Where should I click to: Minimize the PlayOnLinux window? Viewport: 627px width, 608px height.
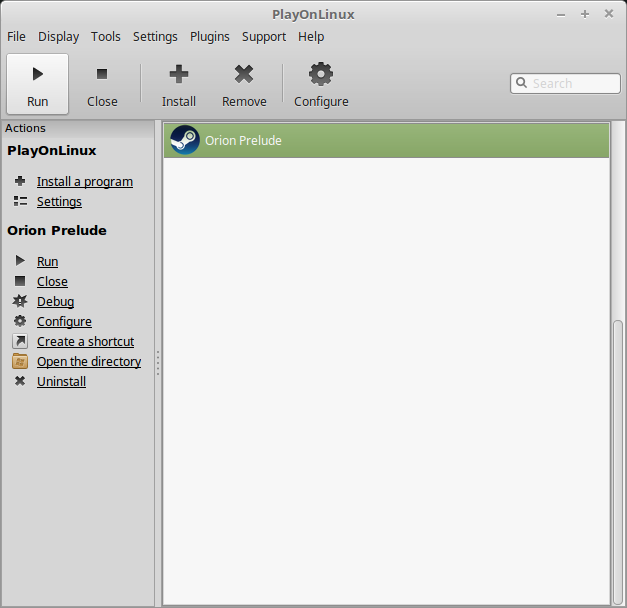tap(561, 15)
